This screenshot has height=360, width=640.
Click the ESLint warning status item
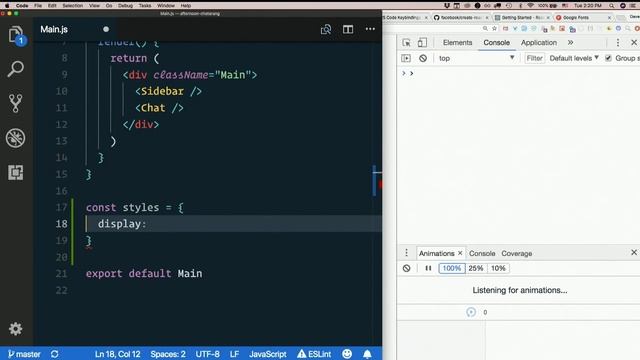coord(314,354)
